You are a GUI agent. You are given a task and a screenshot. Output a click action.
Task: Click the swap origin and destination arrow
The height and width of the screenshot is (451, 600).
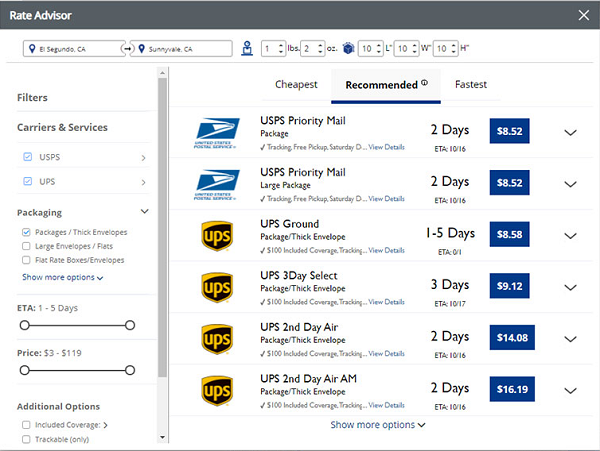click(x=127, y=49)
